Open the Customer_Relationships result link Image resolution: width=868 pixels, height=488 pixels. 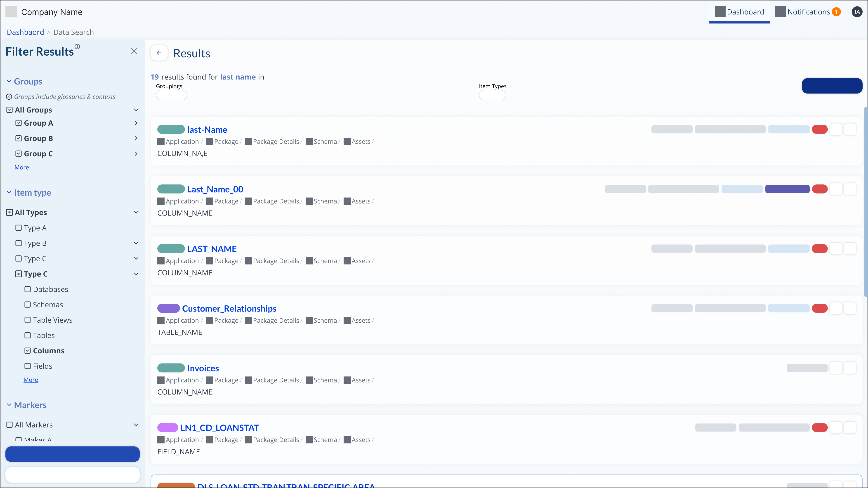229,308
